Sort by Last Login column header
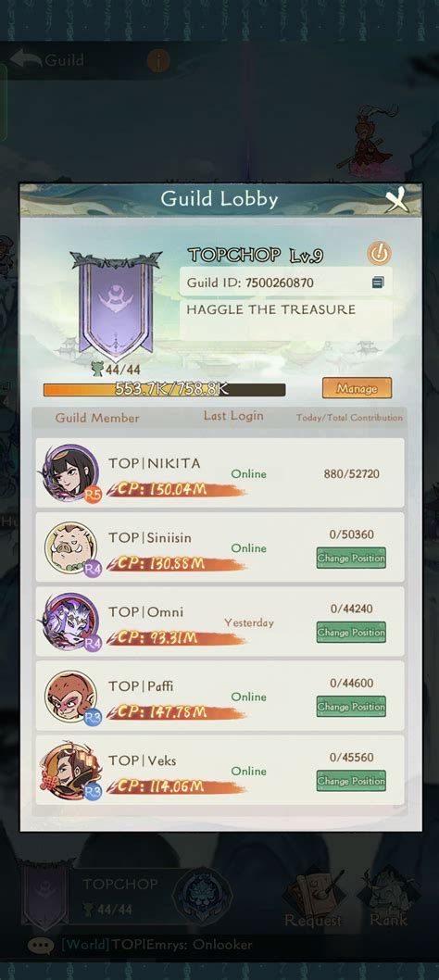439x980 pixels. 233,416
